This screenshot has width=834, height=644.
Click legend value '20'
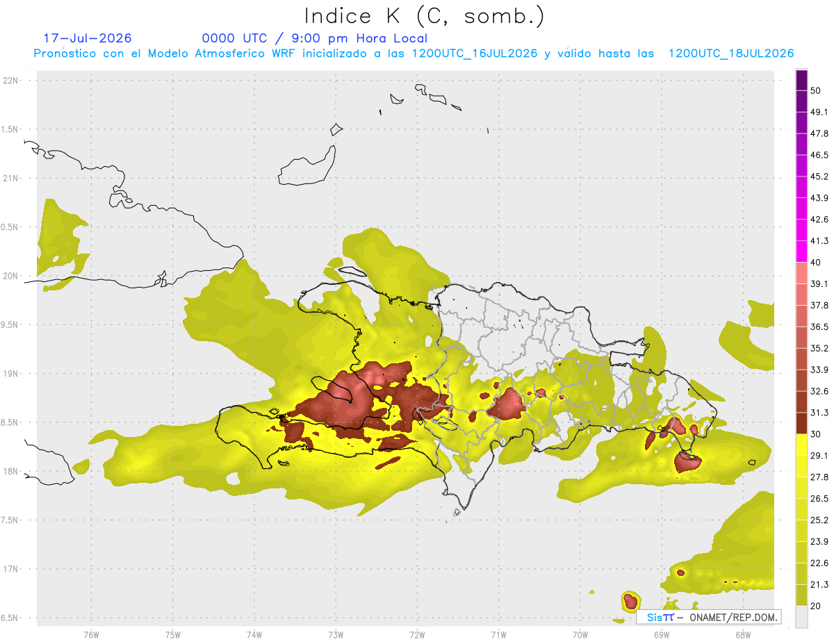[x=816, y=606]
